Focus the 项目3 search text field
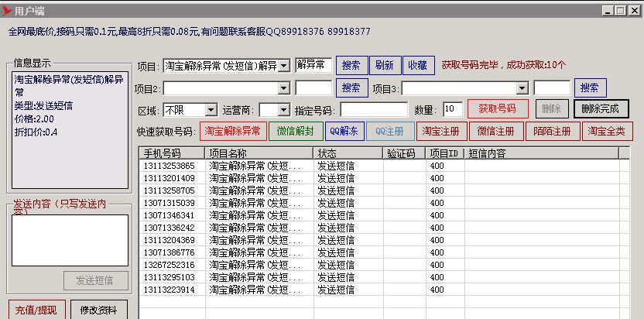Image resolution: width=644 pixels, height=319 pixels. (x=552, y=88)
